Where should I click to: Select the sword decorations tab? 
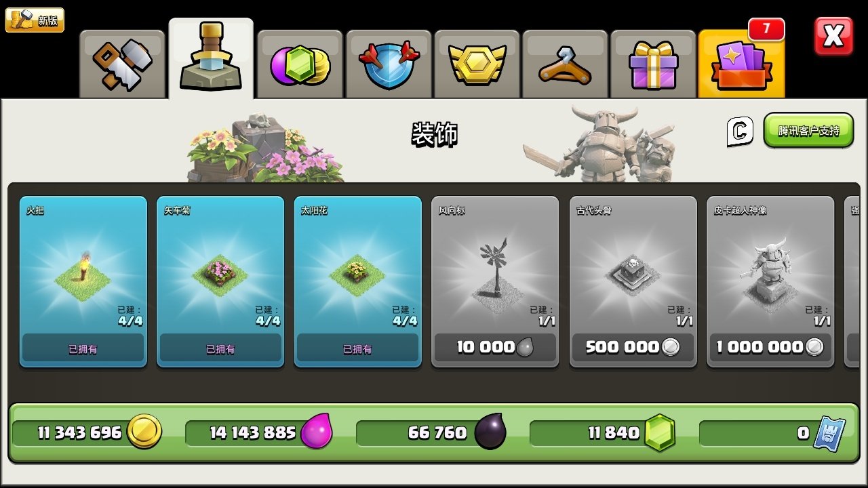[x=211, y=59]
